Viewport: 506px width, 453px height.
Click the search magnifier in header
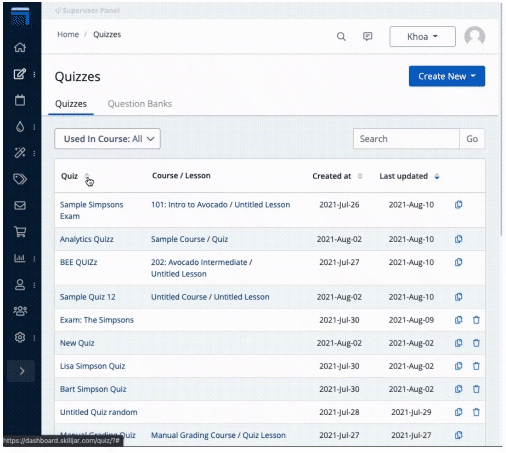pyautogui.click(x=341, y=36)
